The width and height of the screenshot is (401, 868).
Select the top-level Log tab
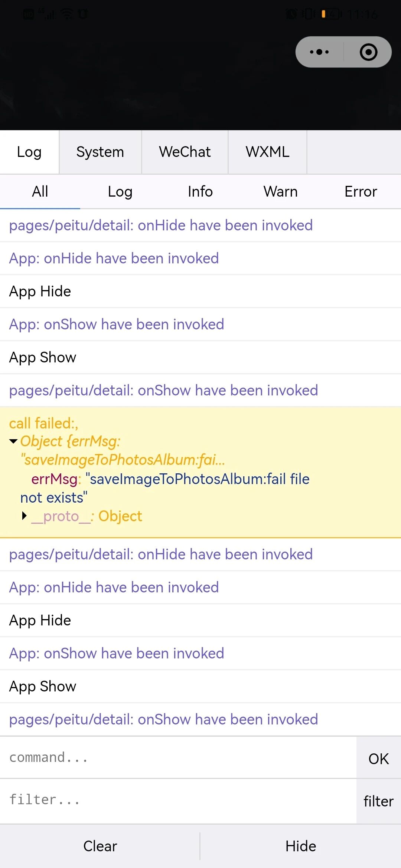29,152
